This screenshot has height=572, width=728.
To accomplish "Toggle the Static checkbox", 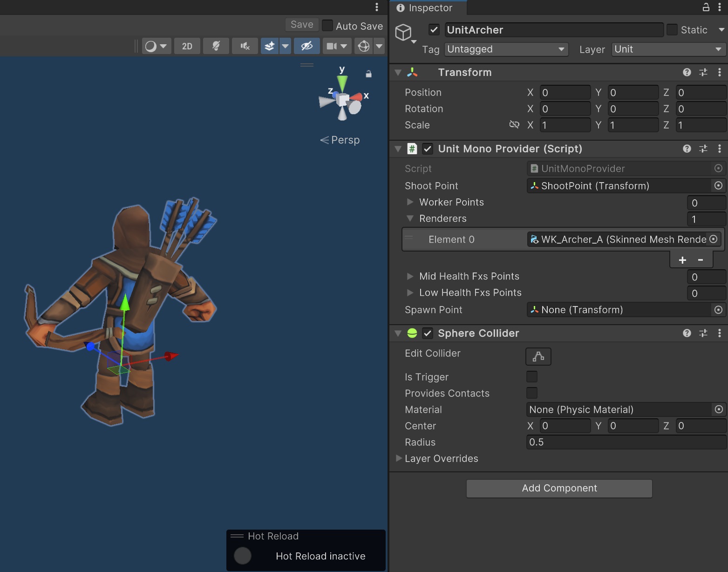I will click(x=672, y=30).
